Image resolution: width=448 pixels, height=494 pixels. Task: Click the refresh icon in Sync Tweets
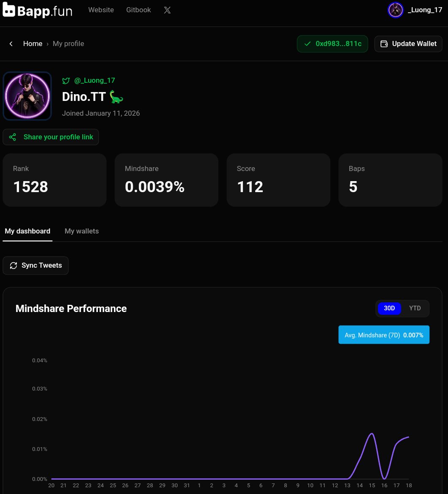coord(13,266)
